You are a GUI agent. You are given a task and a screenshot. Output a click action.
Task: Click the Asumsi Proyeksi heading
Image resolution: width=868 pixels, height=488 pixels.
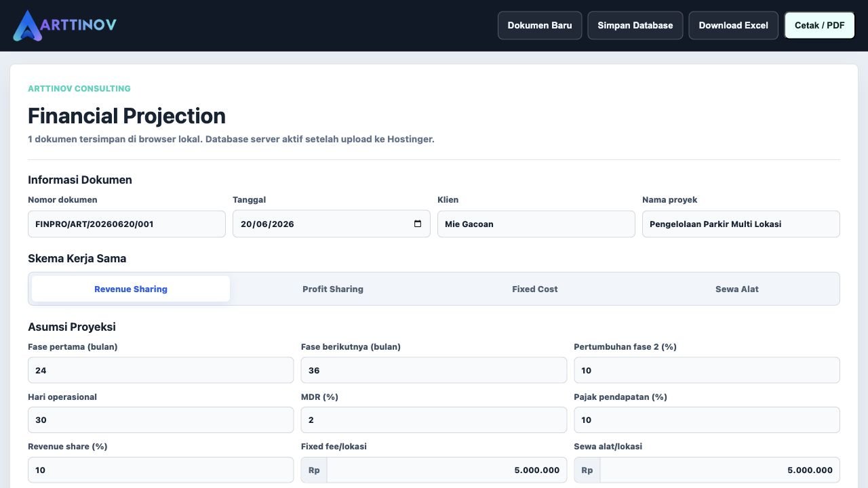pyautogui.click(x=72, y=327)
